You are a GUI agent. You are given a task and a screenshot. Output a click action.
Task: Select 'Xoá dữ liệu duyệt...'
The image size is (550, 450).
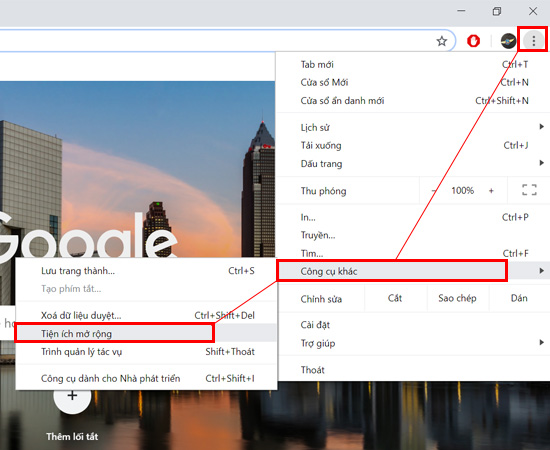click(146, 315)
